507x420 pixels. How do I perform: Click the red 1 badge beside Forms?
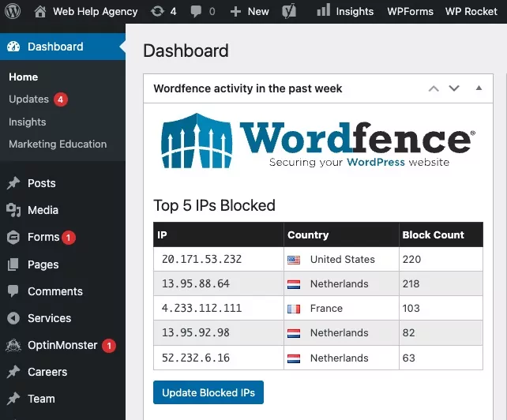[x=69, y=238]
